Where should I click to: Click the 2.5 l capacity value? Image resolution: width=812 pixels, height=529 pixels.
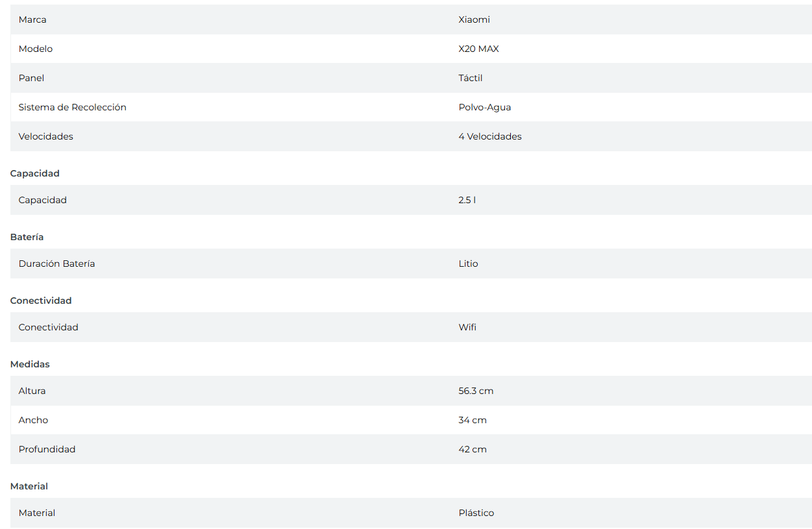coord(467,200)
